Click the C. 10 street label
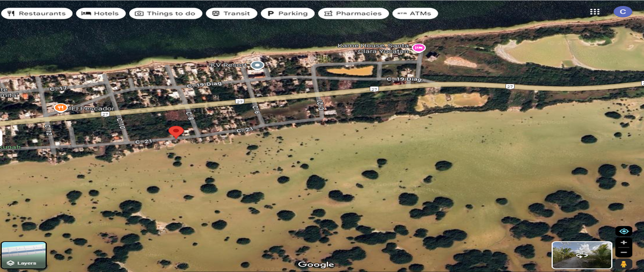 [x=120, y=122]
